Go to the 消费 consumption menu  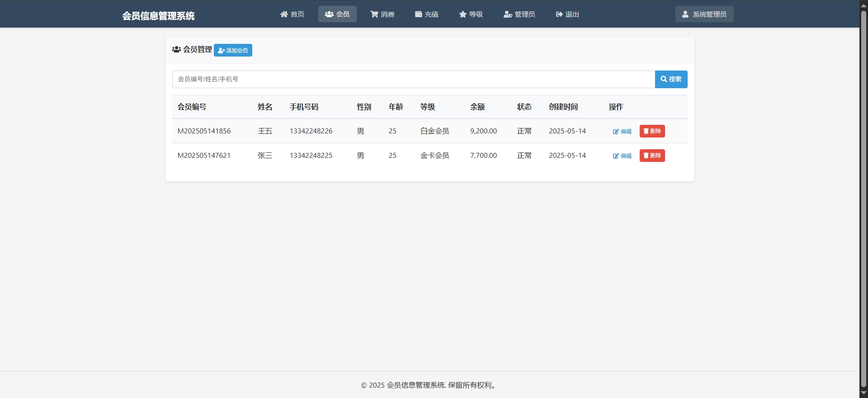[x=382, y=14]
